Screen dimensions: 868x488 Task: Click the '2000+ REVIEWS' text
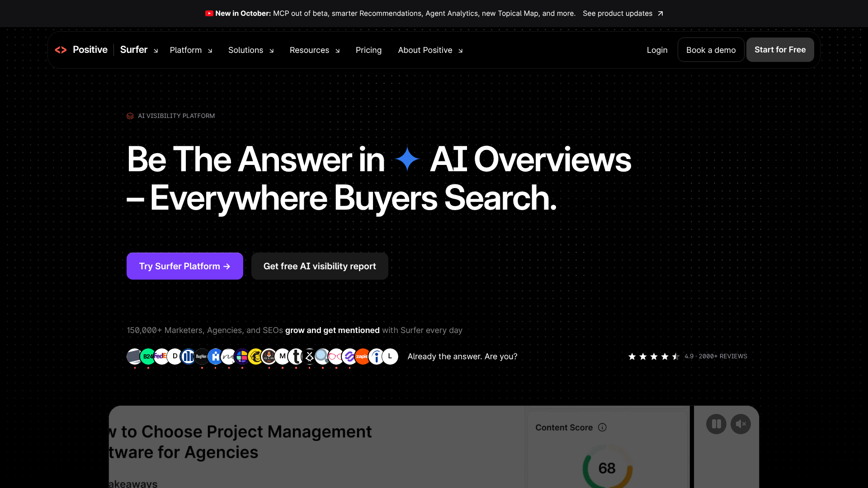pyautogui.click(x=723, y=357)
